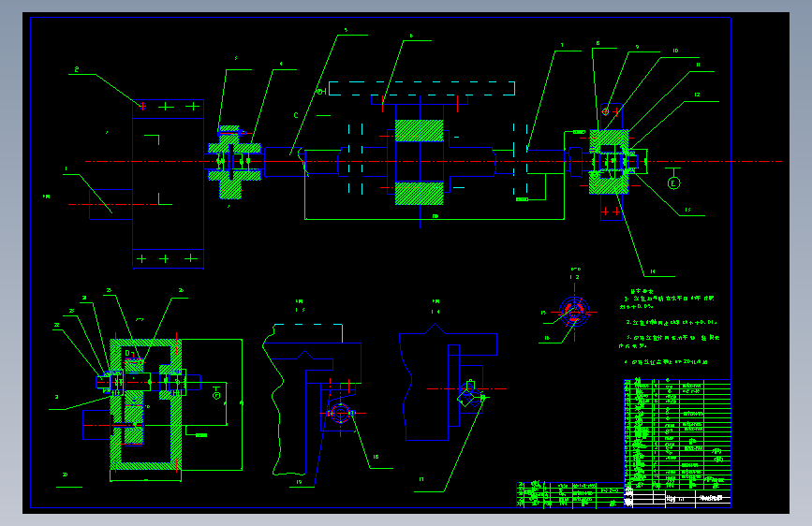Screen dimensions: 812x526
Task: Click the balloon number 19 label
Action: (x=300, y=482)
